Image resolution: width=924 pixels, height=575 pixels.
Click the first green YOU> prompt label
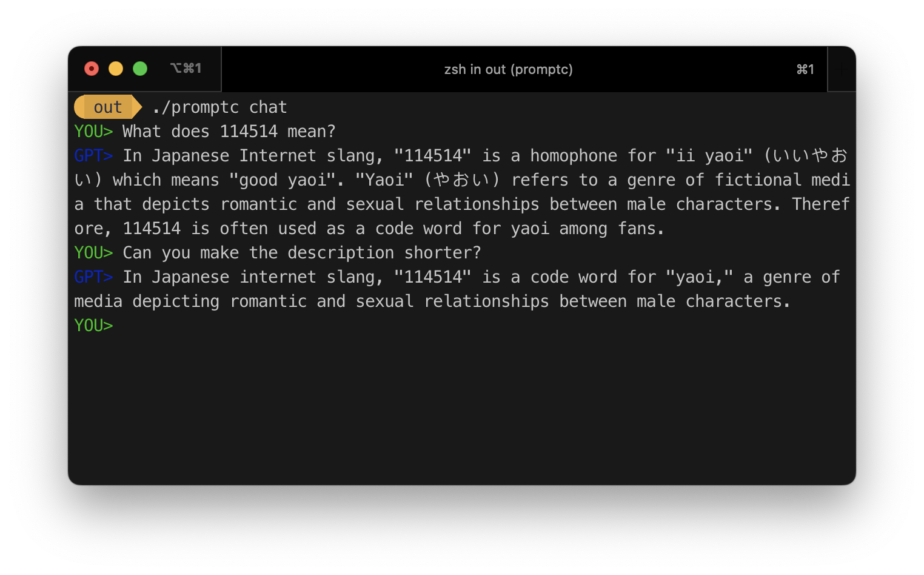click(x=93, y=132)
